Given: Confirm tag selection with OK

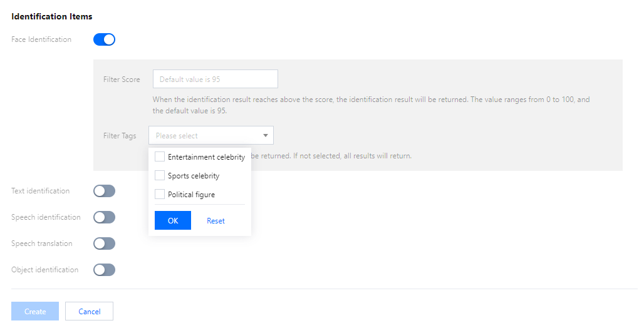Looking at the screenshot, I should coord(173,220).
